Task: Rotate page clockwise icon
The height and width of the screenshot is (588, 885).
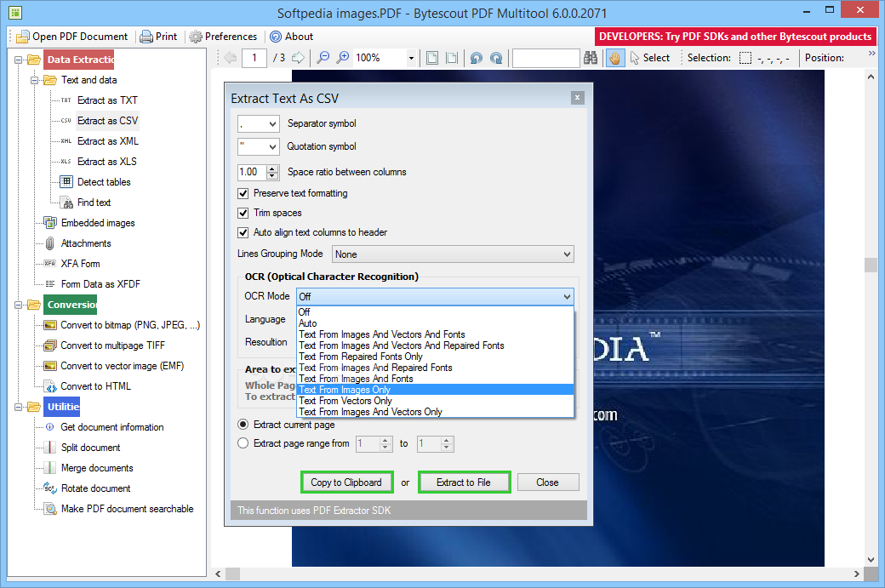Action: (x=496, y=58)
